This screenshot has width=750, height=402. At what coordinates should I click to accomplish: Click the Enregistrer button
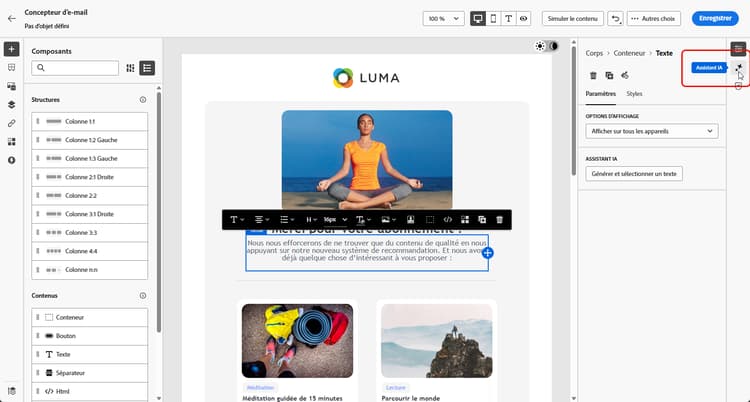715,19
